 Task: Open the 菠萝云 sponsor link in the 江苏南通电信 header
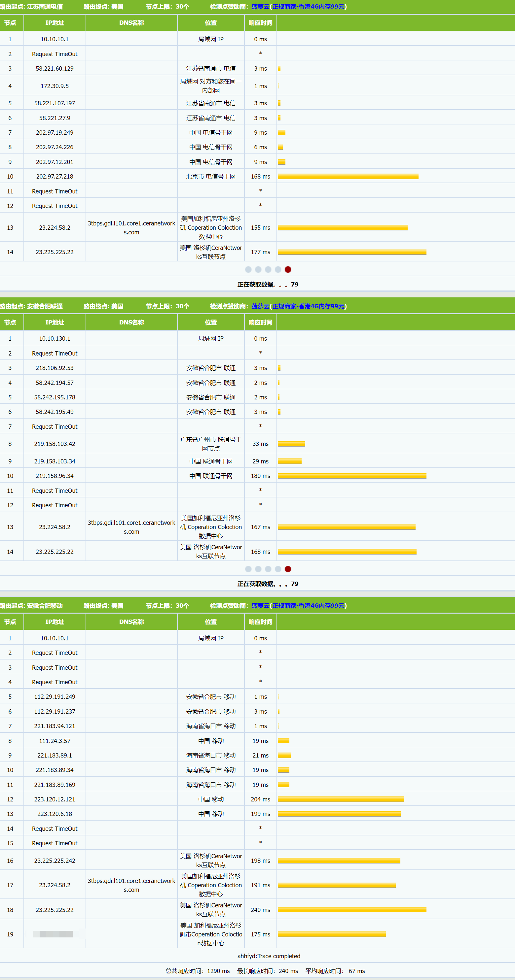click(260, 7)
